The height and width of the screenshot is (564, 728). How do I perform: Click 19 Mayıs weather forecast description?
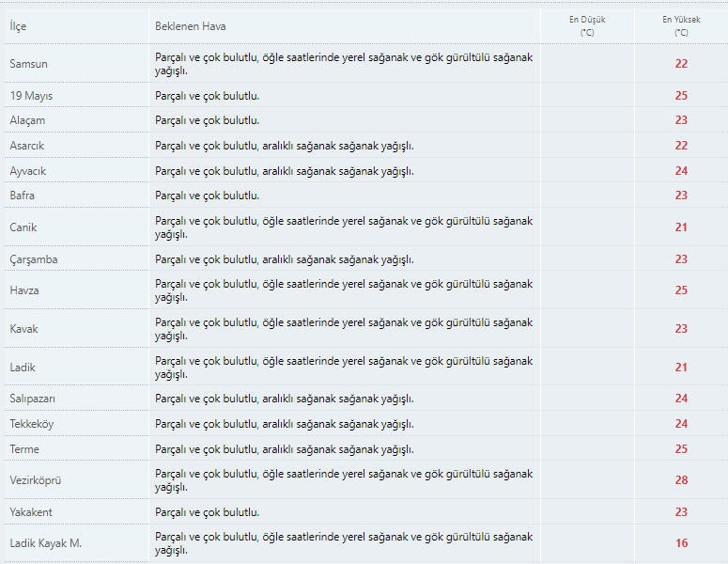207,96
